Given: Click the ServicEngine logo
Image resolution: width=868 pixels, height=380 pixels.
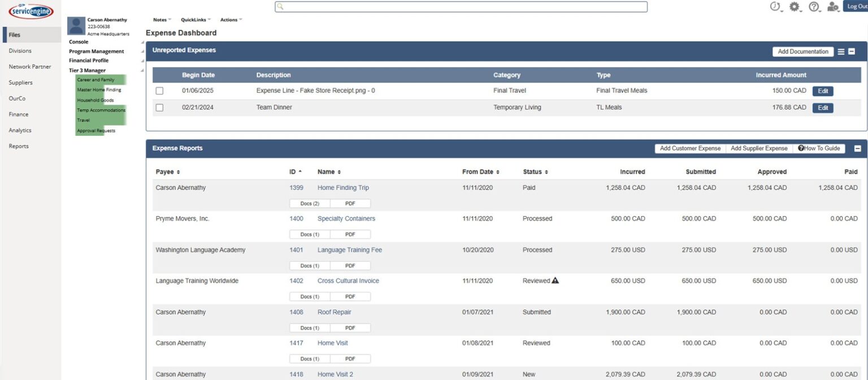Looking at the screenshot, I should point(31,11).
